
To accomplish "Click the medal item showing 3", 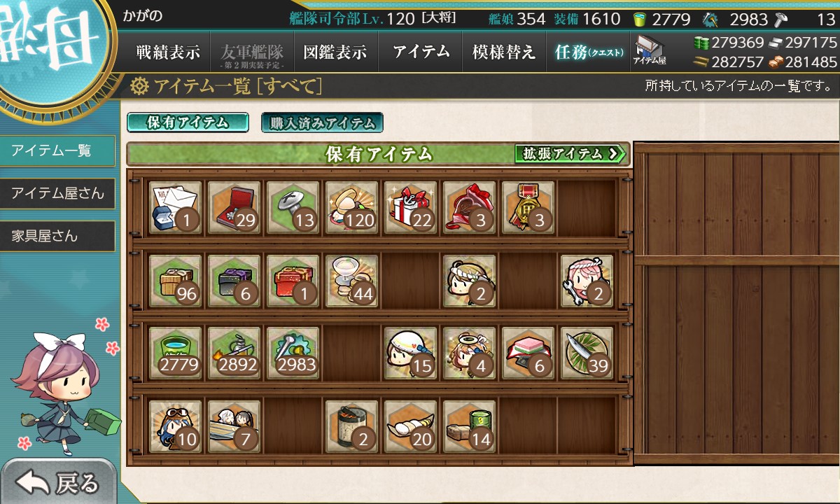I will click(528, 208).
